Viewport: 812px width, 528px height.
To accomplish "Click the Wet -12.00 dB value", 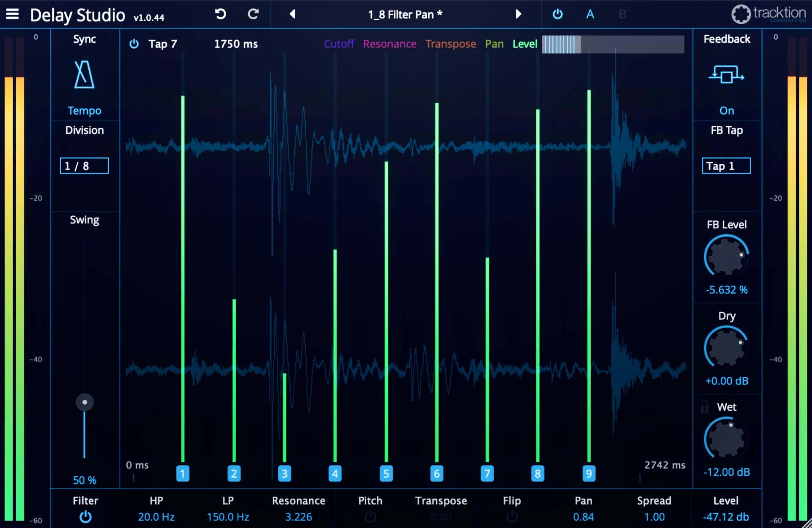I will [727, 472].
